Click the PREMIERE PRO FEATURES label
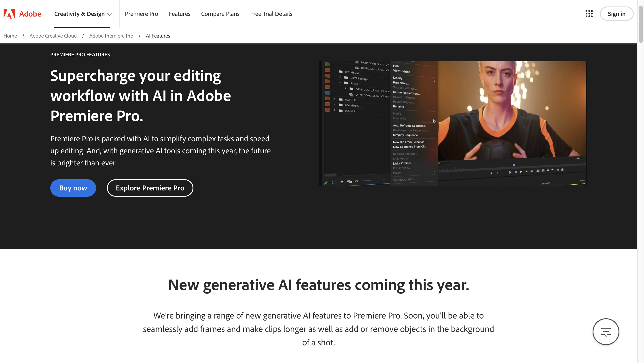The image size is (644, 363). (x=80, y=55)
